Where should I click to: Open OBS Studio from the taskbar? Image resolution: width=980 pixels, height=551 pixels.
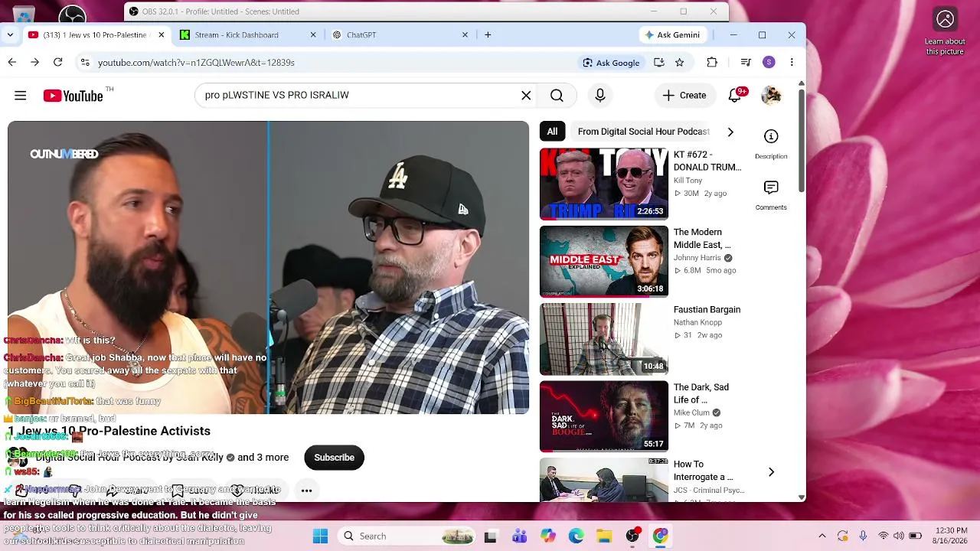[x=632, y=536]
